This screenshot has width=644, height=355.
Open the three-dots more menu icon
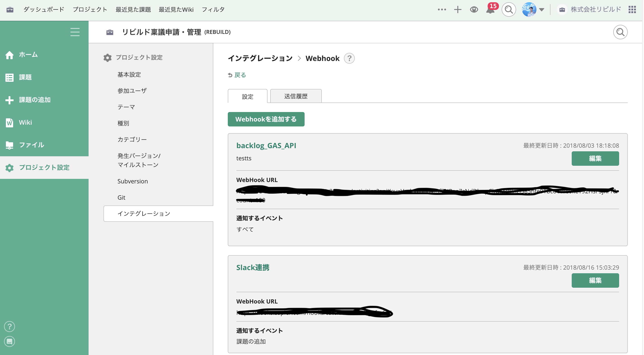tap(442, 9)
